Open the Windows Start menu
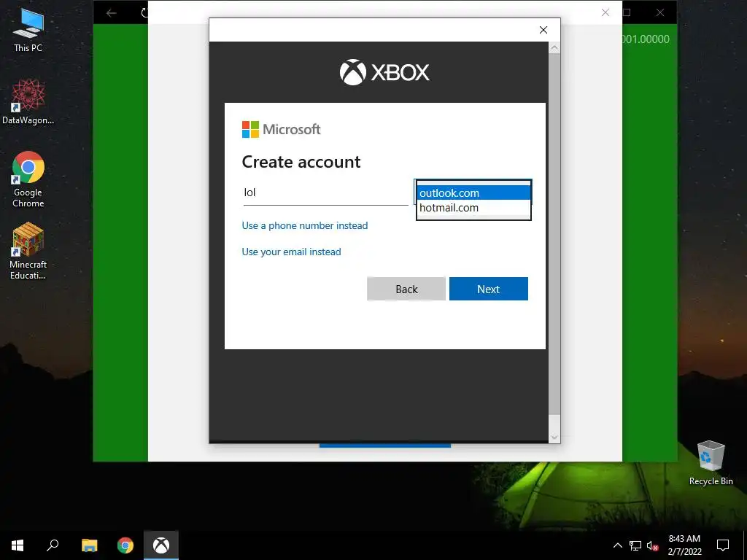Screen dimensions: 747x560 pyautogui.click(x=18, y=545)
